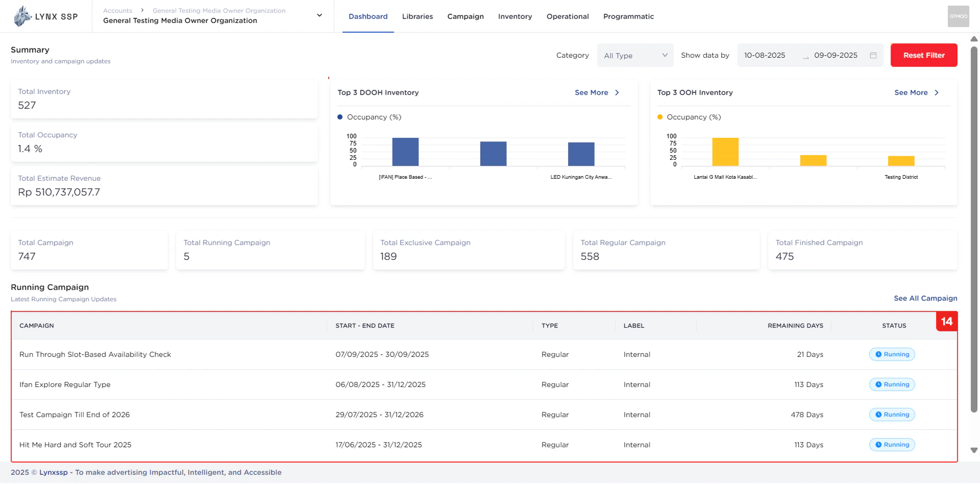Open the calendar icon in date filter
980x484 pixels.
pyautogui.click(x=873, y=55)
